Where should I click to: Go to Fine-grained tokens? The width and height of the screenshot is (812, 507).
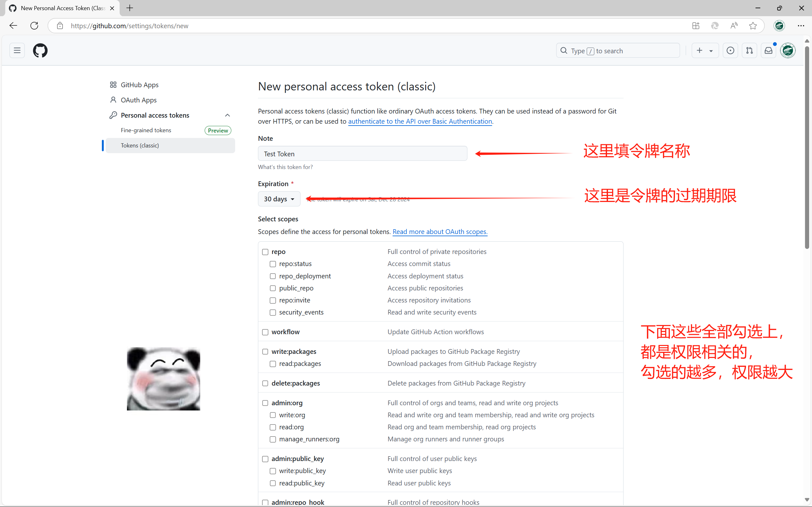pos(146,130)
